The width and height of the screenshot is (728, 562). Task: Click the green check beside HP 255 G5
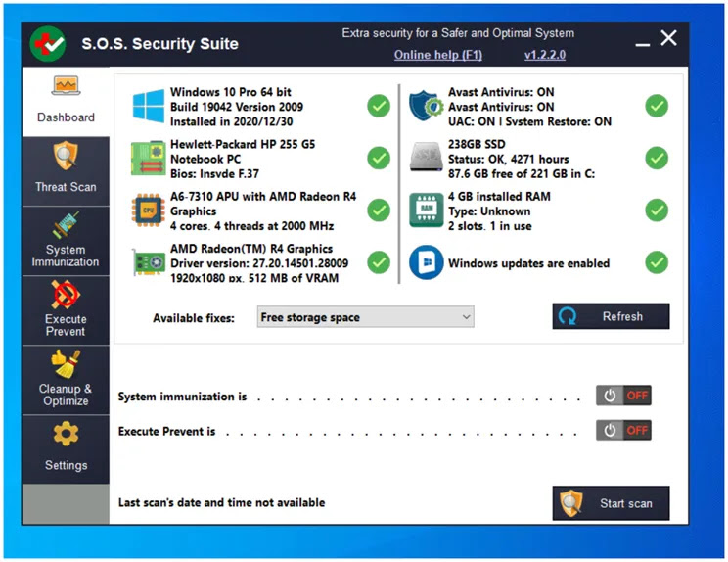tap(379, 159)
